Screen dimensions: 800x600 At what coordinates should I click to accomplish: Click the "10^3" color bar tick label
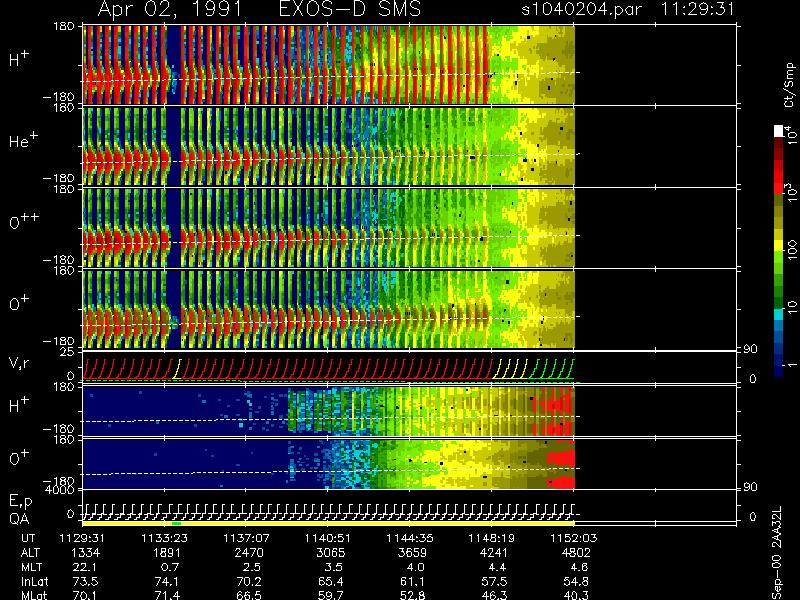(x=791, y=193)
